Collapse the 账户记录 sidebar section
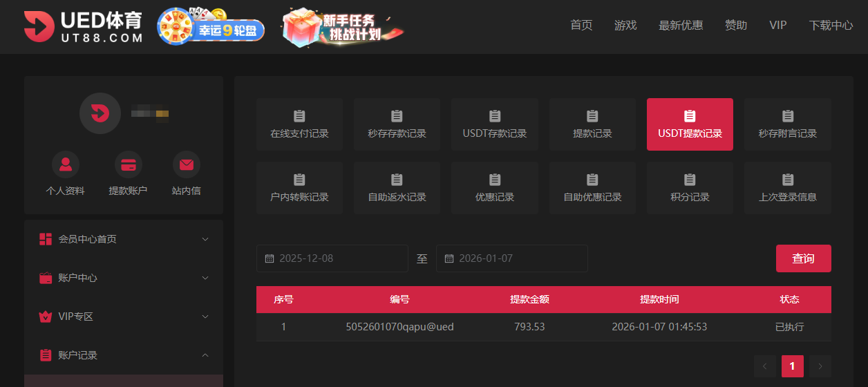The height and width of the screenshot is (387, 868). tap(124, 355)
